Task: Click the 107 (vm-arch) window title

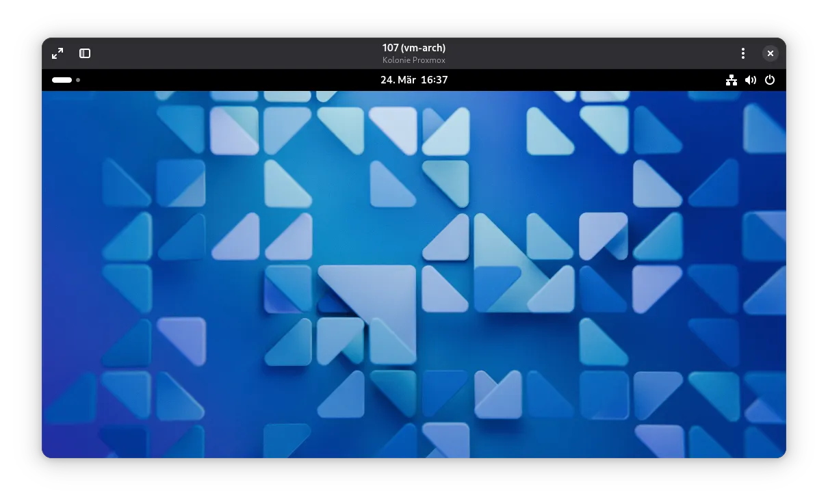Action: 413,48
